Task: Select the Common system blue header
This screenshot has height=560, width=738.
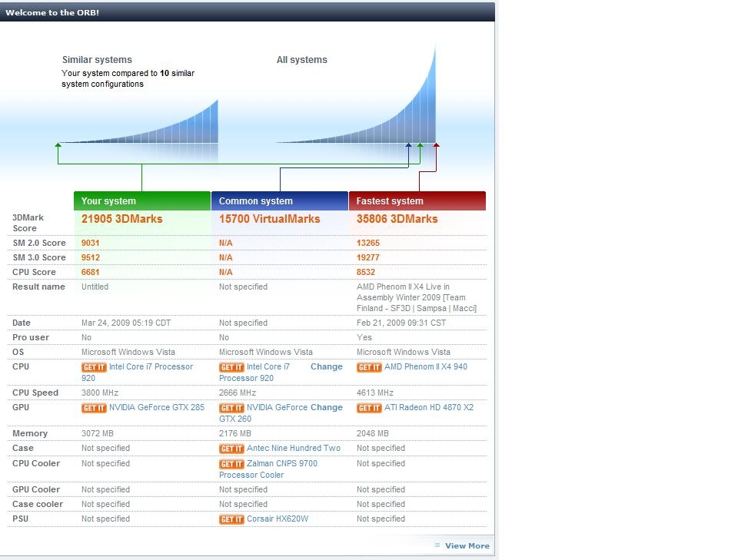Action: (280, 200)
